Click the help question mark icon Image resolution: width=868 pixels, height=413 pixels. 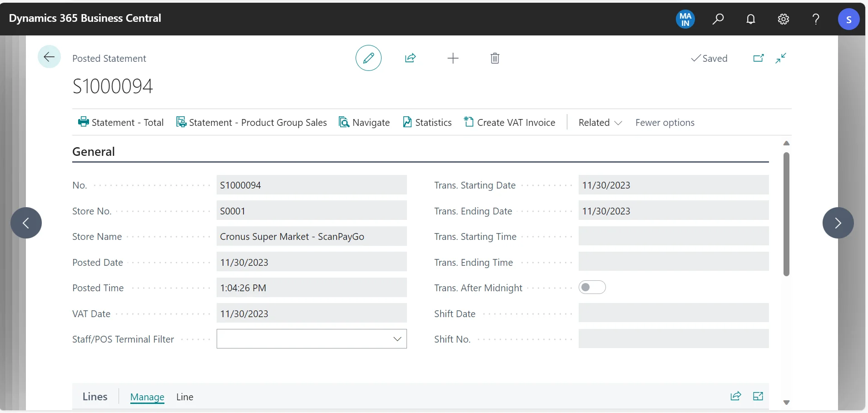[816, 19]
